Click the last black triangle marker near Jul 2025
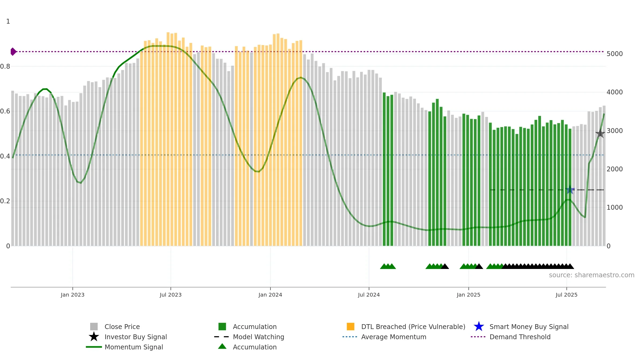 570,266
